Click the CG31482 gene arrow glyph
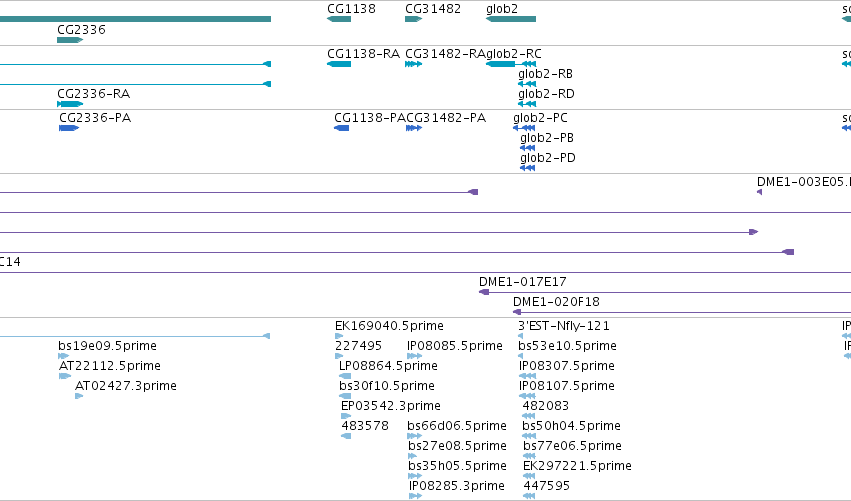Viewport: 851px width, 501px height. click(x=414, y=19)
